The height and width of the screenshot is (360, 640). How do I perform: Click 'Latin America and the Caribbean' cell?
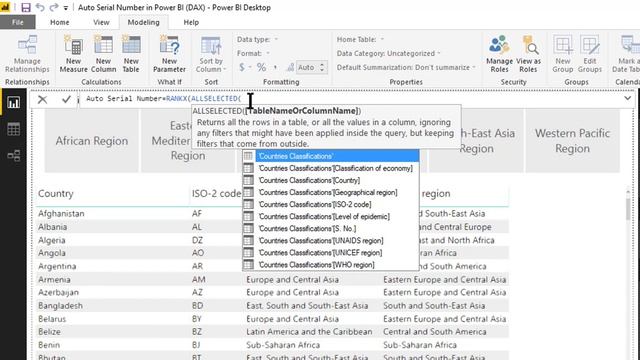[x=309, y=332]
